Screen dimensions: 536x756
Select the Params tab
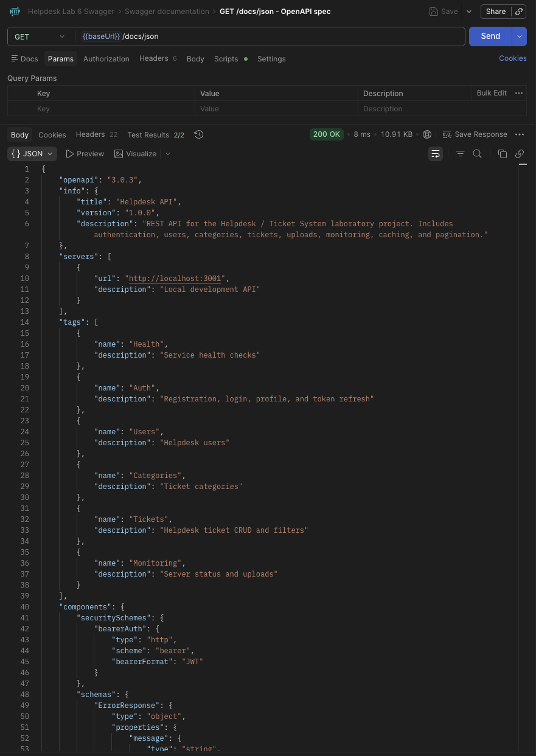[61, 59]
